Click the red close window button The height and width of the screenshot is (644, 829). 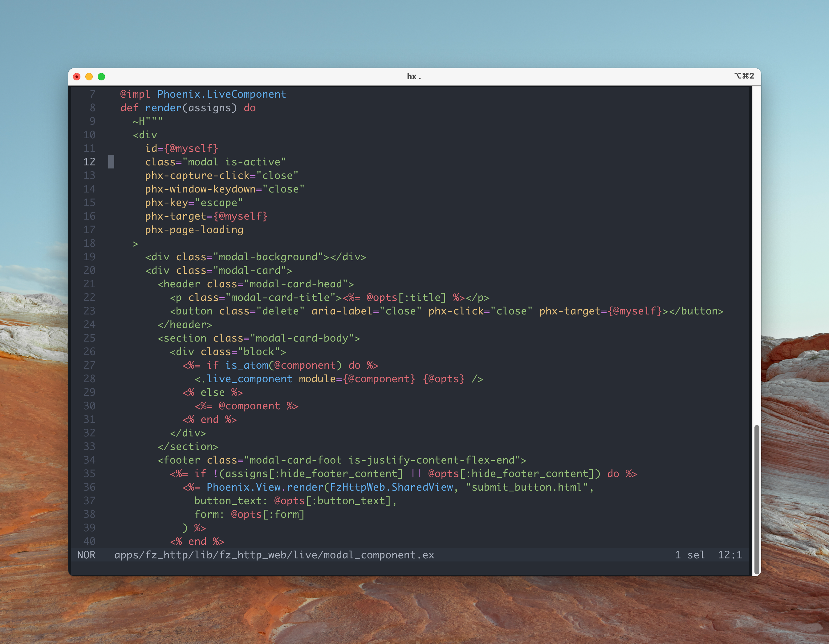click(x=77, y=77)
